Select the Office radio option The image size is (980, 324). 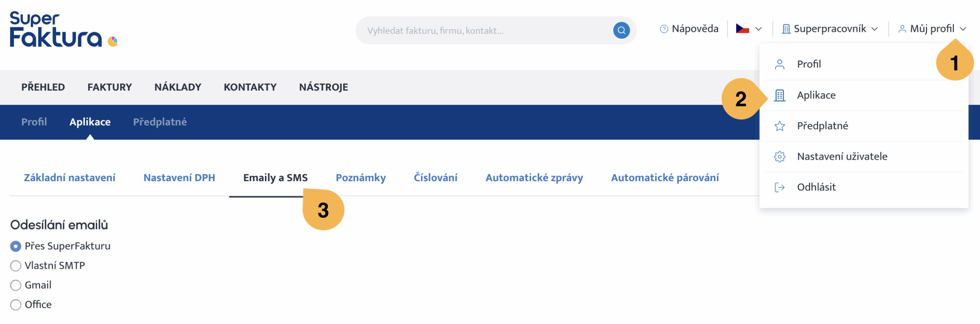pyautogui.click(x=16, y=305)
